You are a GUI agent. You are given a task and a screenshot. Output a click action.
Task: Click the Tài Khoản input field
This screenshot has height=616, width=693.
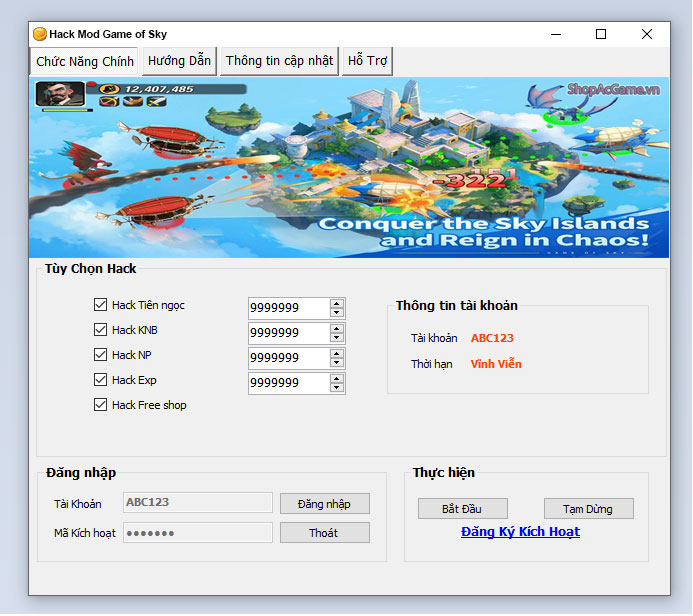click(198, 503)
